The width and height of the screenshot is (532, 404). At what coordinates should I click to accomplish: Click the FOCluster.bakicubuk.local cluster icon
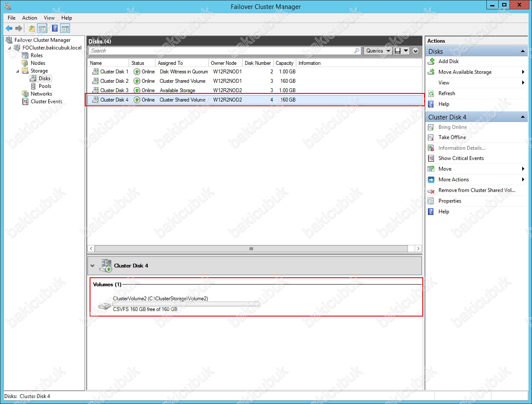click(17, 48)
